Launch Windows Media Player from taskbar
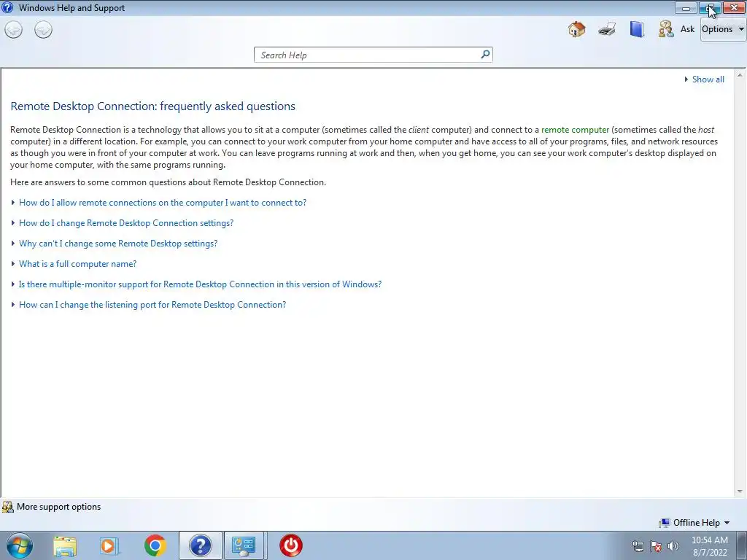747x560 pixels. click(x=109, y=545)
